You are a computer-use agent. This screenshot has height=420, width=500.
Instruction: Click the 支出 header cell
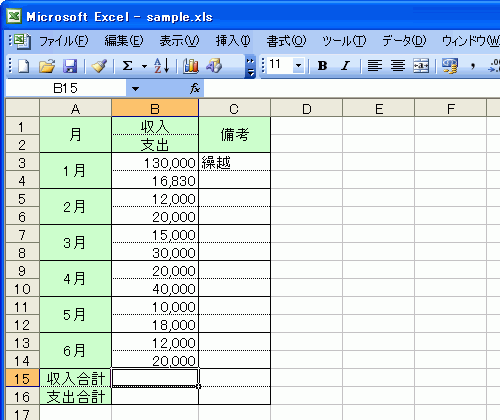pyautogui.click(x=155, y=144)
